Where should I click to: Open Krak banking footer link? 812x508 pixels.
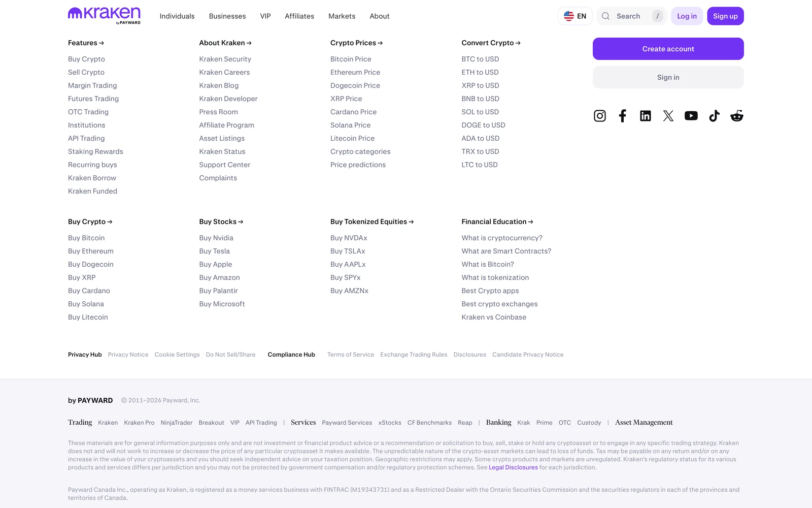[x=523, y=423]
